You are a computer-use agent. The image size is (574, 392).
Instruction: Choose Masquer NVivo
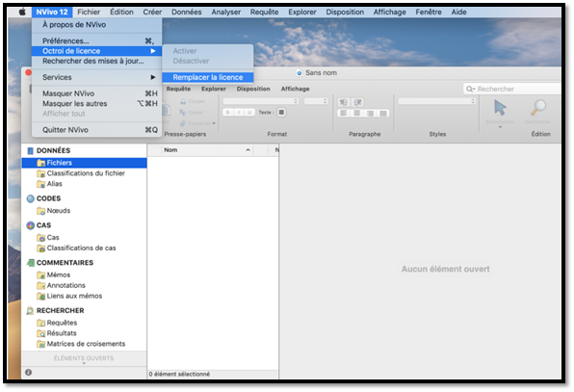coord(97,93)
